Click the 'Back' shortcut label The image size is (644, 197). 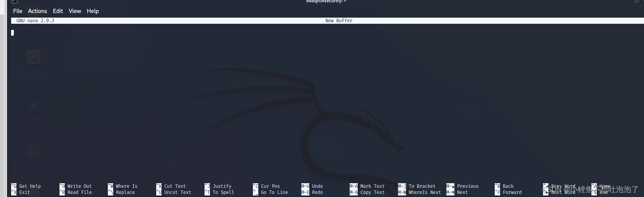pos(508,186)
